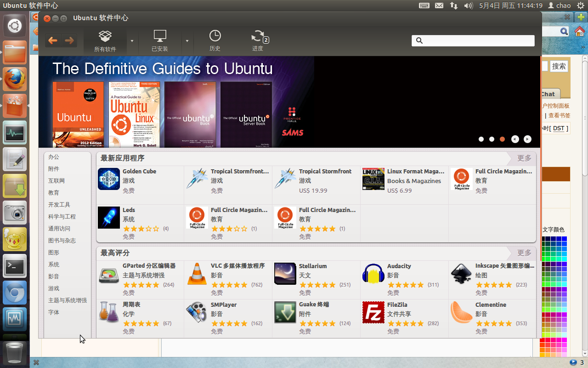The width and height of the screenshot is (588, 368).
Task: Open the Golden Cube game icon
Action: click(x=109, y=179)
